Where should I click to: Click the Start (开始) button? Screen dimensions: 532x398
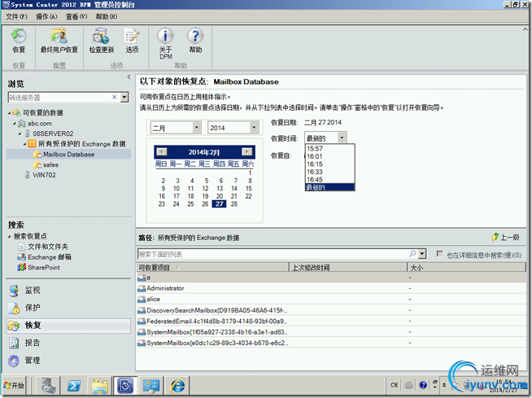point(14,386)
